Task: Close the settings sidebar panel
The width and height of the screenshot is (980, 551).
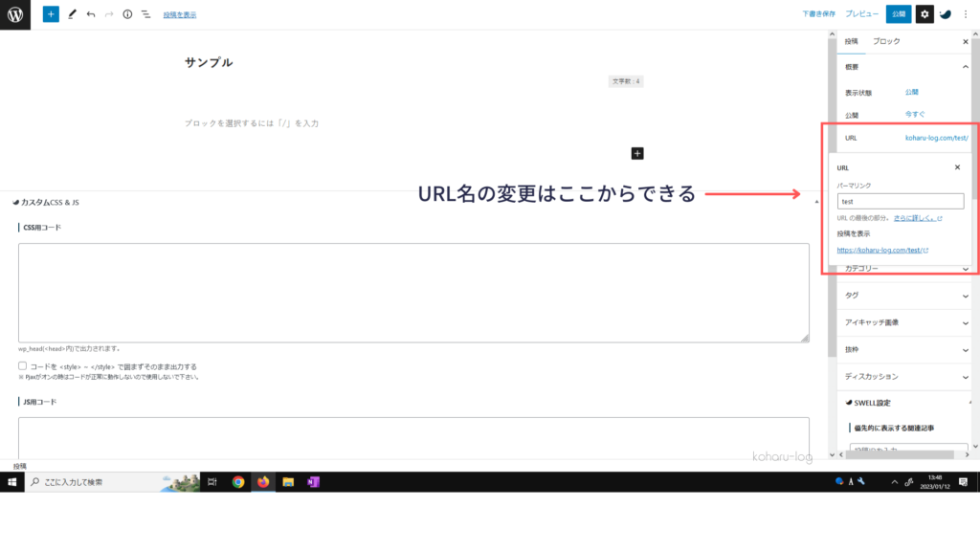Action: pyautogui.click(x=965, y=42)
